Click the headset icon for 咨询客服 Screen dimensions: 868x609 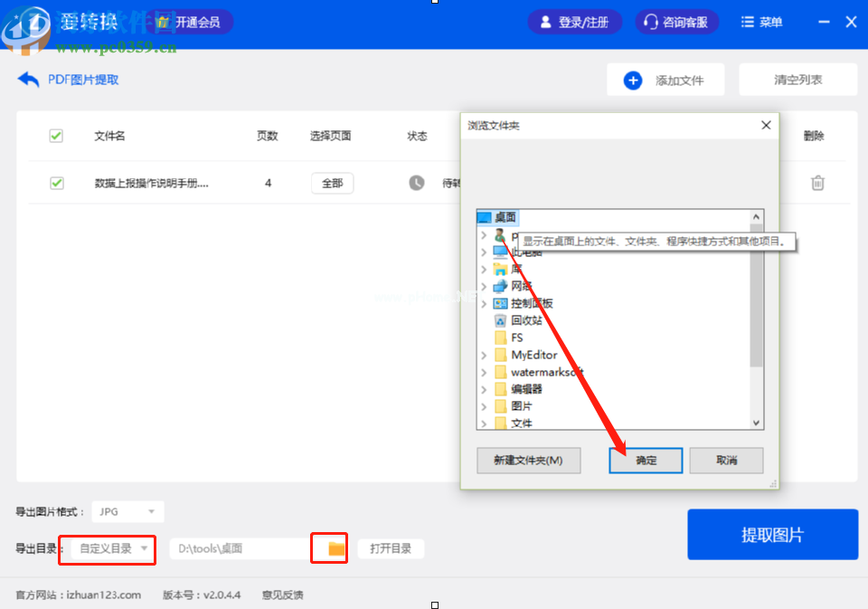click(651, 23)
